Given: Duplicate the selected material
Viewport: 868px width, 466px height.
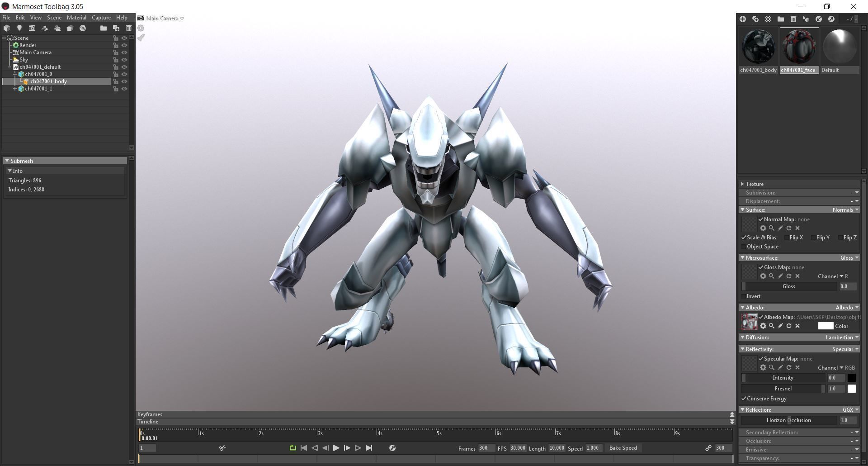Looking at the screenshot, I should click(x=755, y=19).
